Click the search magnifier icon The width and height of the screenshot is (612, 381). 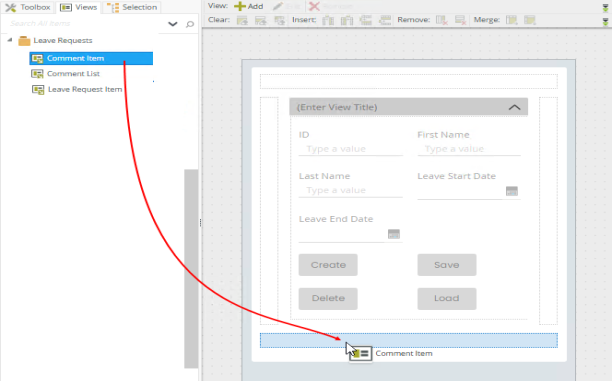click(190, 24)
